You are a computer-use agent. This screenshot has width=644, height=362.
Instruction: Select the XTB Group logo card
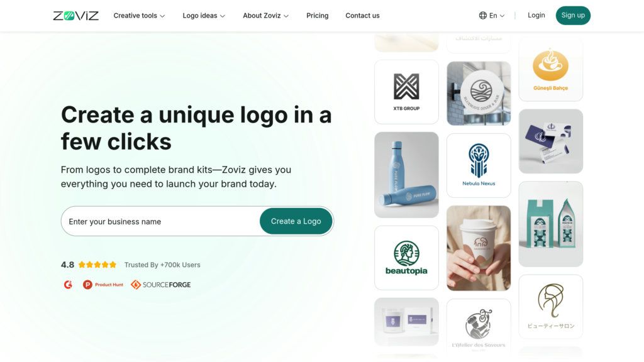(406, 92)
